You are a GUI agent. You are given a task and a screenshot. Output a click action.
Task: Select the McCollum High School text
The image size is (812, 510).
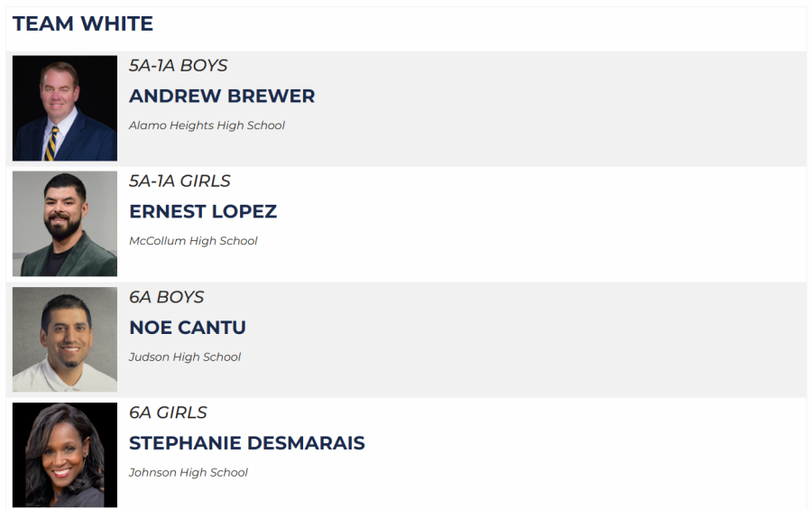tap(193, 241)
